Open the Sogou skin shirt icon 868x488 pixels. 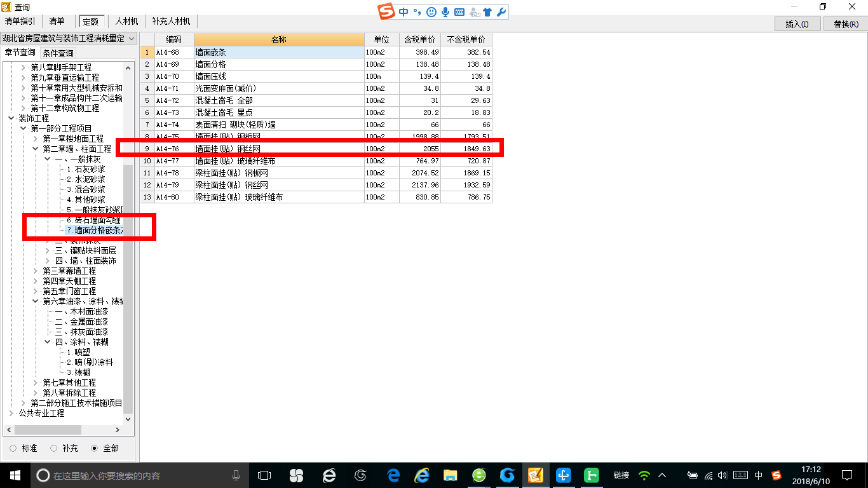click(x=487, y=12)
